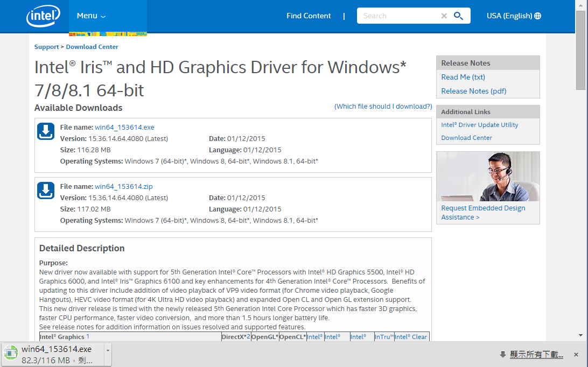Focus the Search input field
Image resolution: width=588 pixels, height=367 pixels.
click(400, 16)
